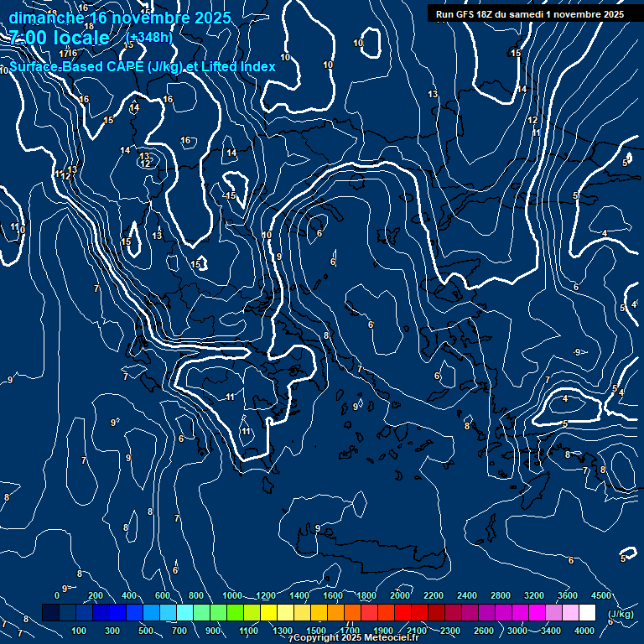Viewport: 644px width, 644px height.
Task: Click the '2000' legend value
Action: 400,595
